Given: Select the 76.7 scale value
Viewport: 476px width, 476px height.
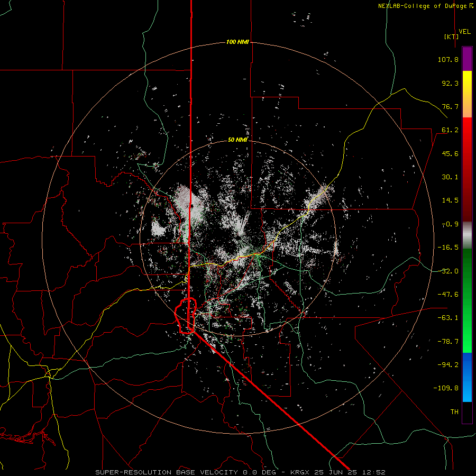Looking at the screenshot, I should (x=450, y=106).
